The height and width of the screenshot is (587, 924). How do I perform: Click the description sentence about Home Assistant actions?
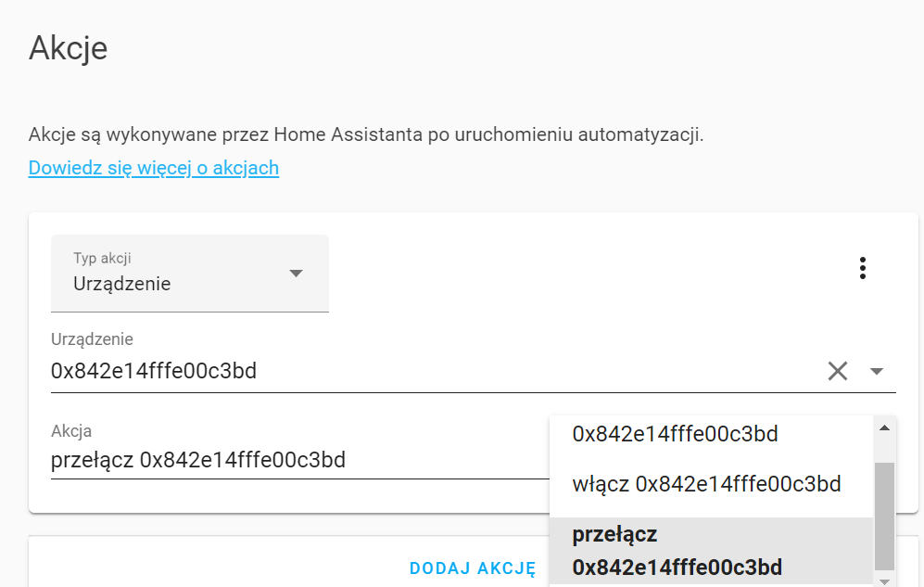[366, 134]
